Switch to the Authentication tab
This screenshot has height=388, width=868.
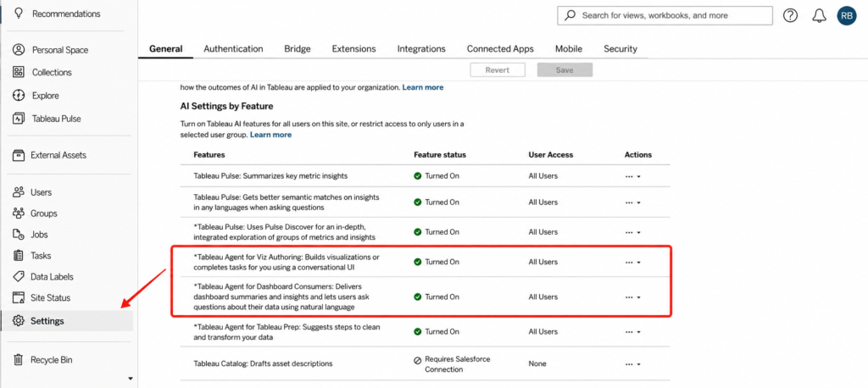[x=233, y=48]
